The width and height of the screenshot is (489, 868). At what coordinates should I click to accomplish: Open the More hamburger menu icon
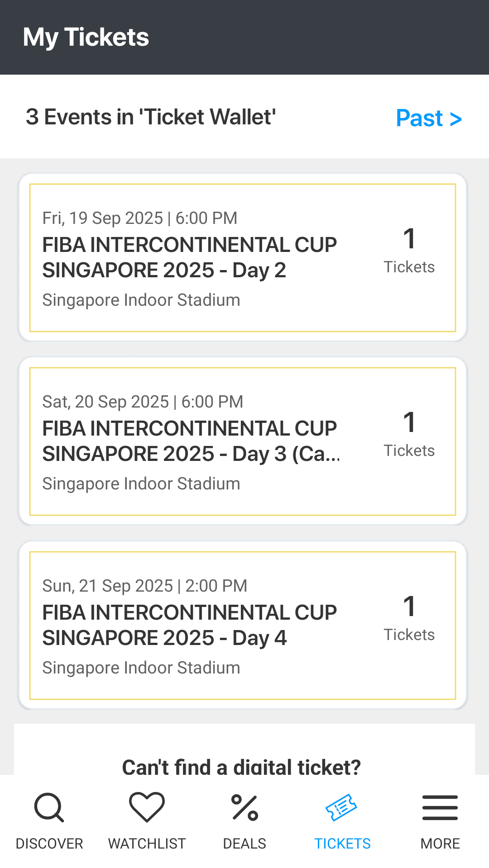coord(440,807)
